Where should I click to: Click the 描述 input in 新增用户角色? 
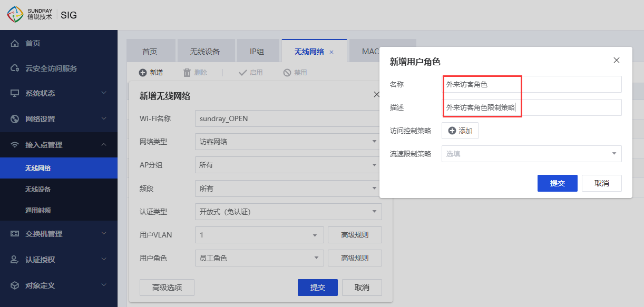pos(532,107)
